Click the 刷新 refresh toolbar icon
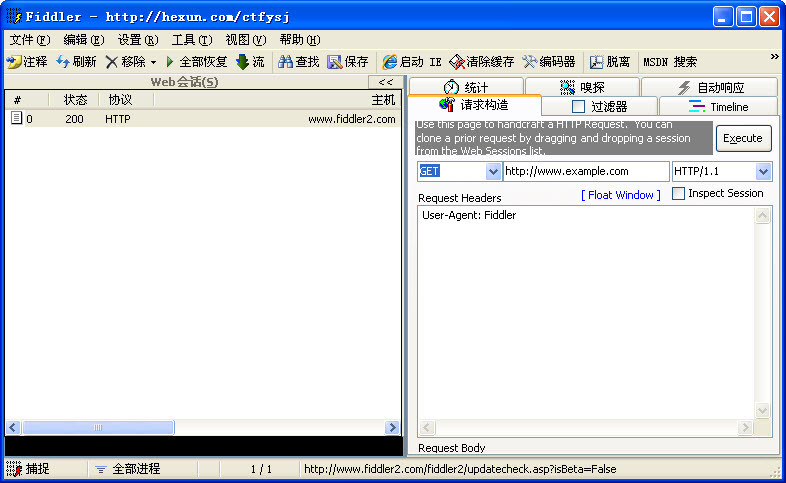 tap(63, 62)
